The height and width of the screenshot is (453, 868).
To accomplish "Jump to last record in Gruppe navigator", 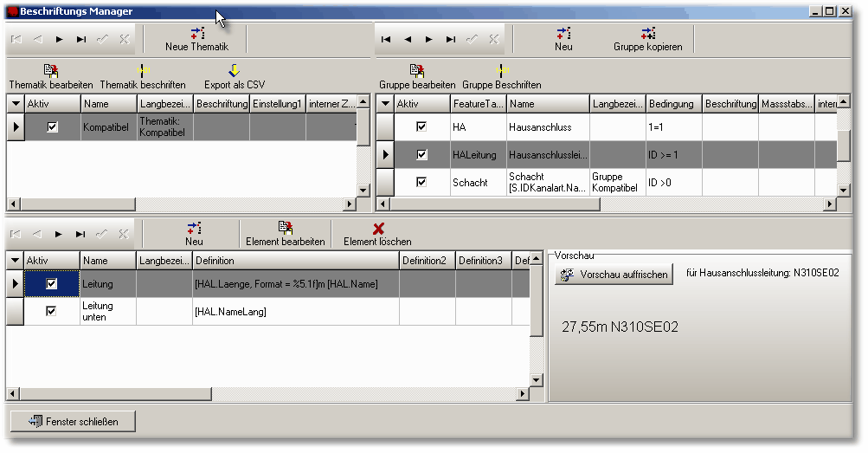I will point(451,39).
